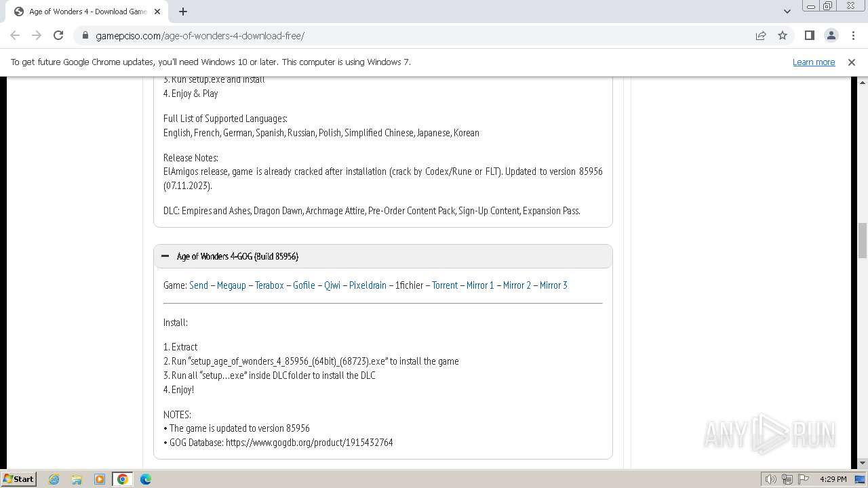868x488 pixels.
Task: Close the Age of Wonders 4 tab
Action: click(158, 12)
